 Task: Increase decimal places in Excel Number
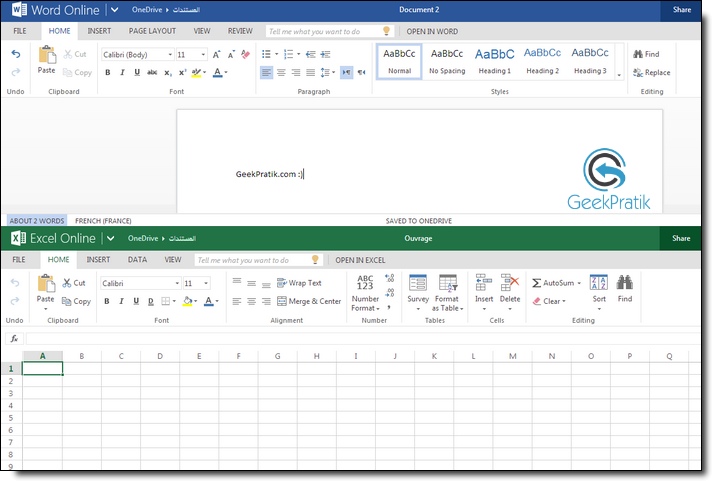coord(389,278)
